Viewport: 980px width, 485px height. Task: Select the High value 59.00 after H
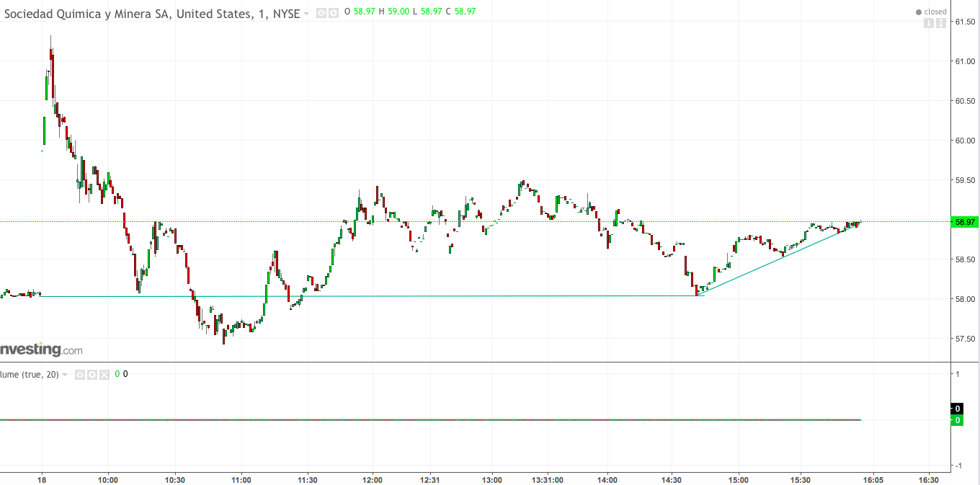(x=398, y=12)
